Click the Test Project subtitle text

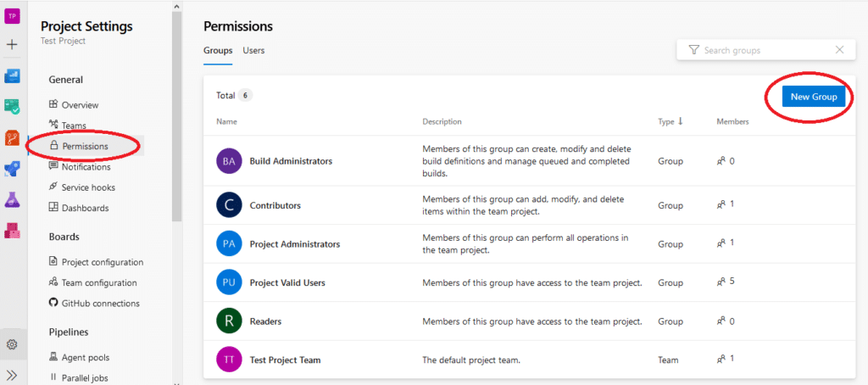click(x=63, y=41)
